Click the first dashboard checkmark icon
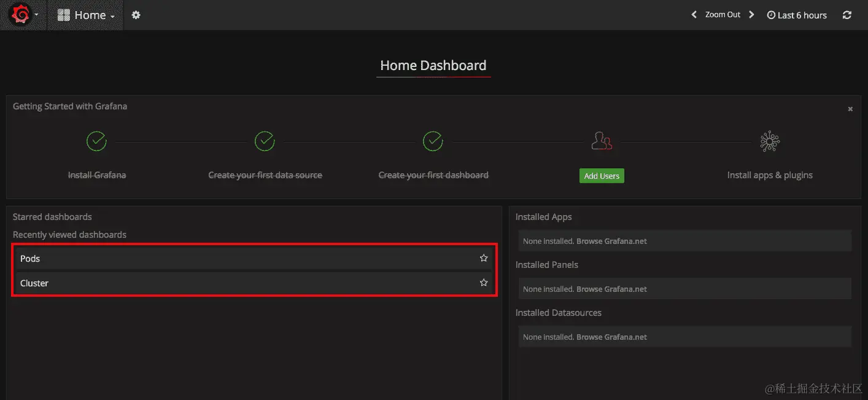The height and width of the screenshot is (400, 868). pos(433,141)
